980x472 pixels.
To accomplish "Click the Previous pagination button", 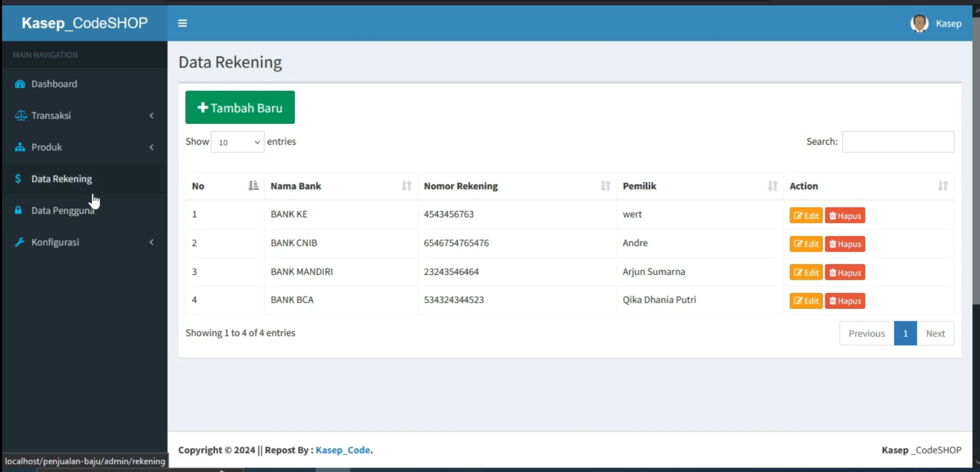I will pyautogui.click(x=867, y=333).
